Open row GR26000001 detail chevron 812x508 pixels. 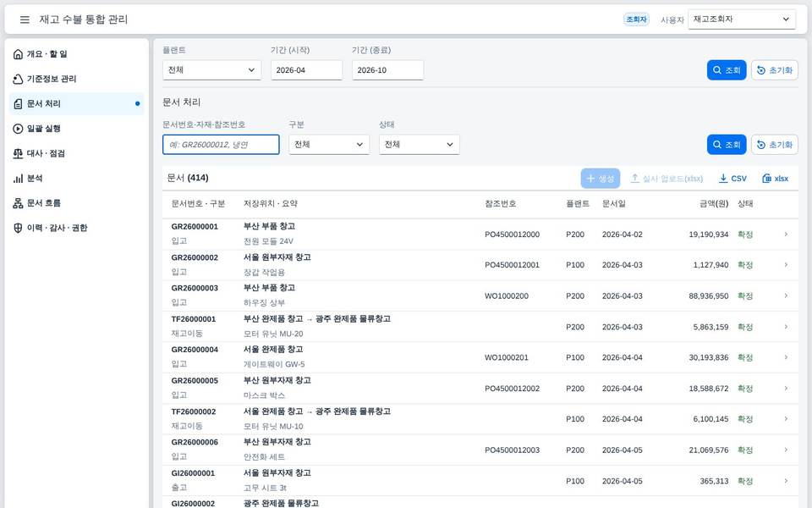click(786, 235)
